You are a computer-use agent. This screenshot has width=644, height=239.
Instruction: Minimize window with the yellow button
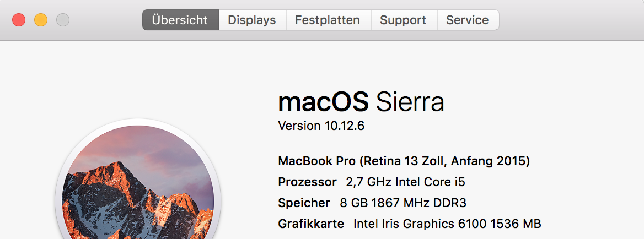[41, 20]
